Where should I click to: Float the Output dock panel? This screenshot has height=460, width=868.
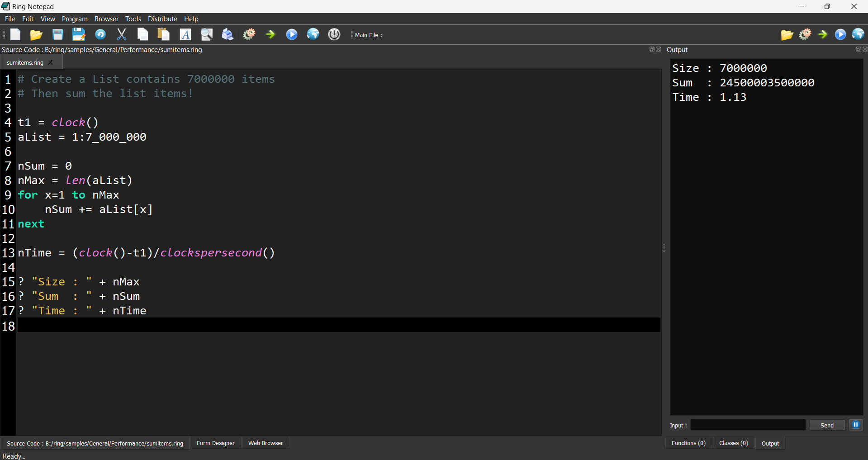click(859, 49)
